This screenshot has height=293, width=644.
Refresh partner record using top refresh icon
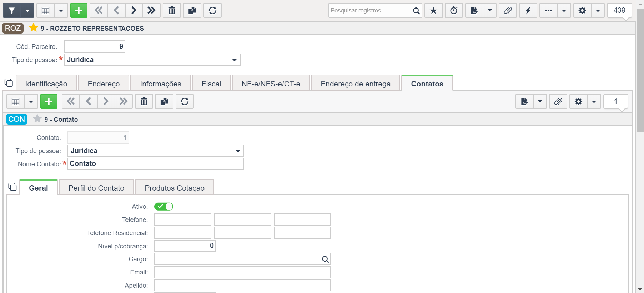click(212, 10)
